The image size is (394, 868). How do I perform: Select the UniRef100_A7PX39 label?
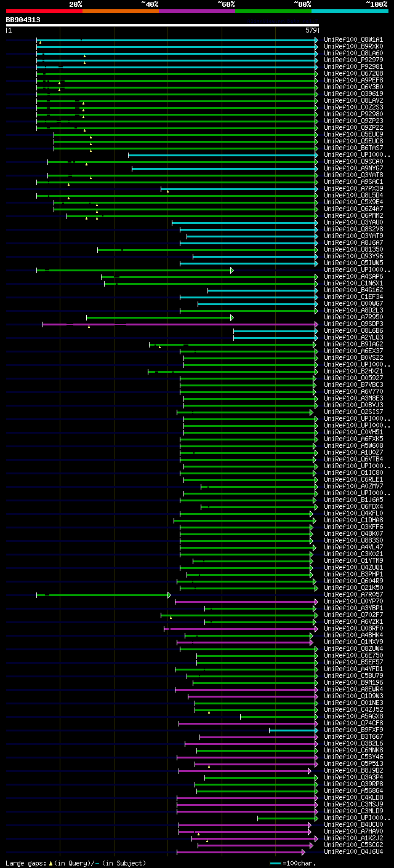point(353,189)
